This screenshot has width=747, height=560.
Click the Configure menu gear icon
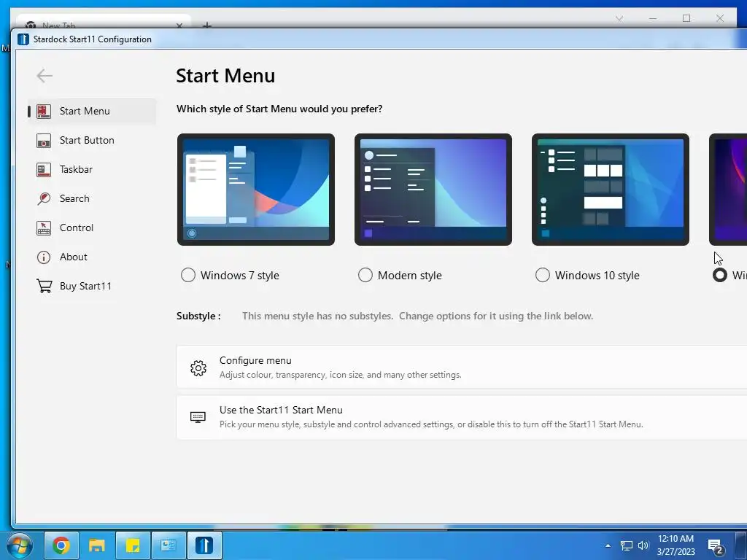[198, 367]
